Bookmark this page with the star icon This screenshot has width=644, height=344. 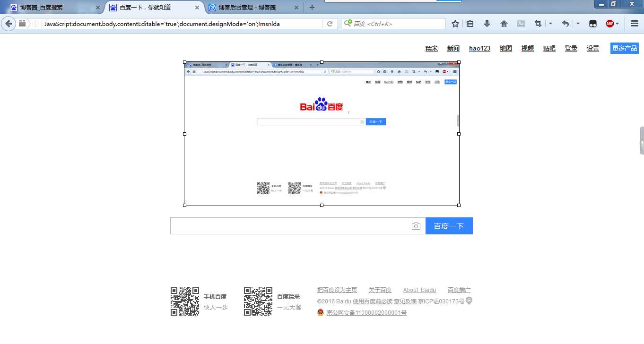455,24
